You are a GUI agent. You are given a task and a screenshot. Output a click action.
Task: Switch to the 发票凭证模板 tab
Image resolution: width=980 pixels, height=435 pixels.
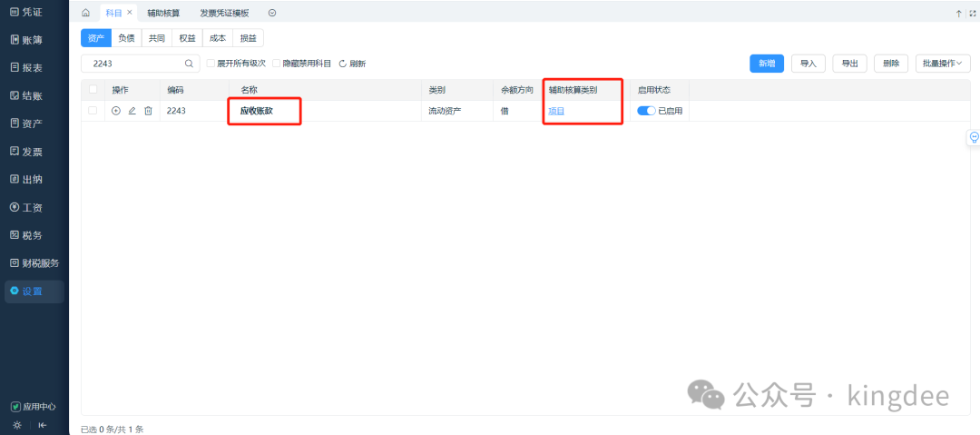tap(224, 13)
